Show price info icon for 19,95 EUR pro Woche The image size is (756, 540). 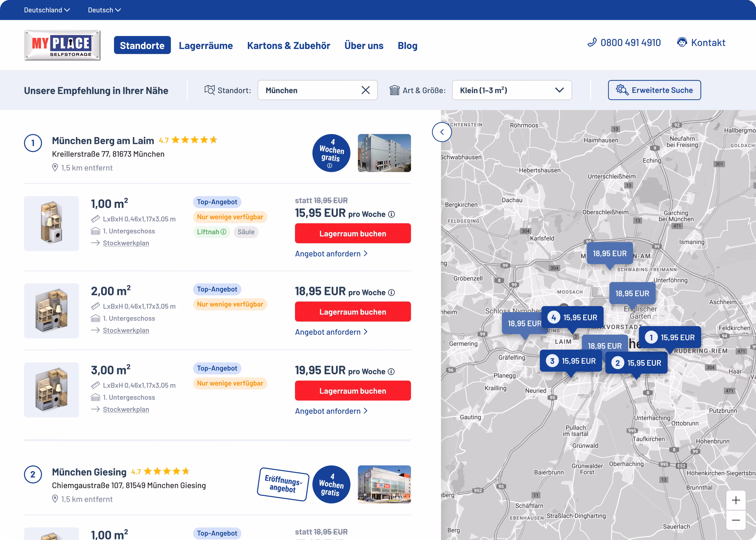coord(392,372)
